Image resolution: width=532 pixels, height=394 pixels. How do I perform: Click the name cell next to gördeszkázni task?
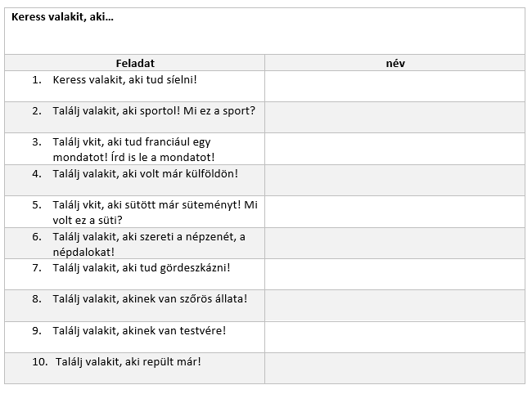click(394, 275)
